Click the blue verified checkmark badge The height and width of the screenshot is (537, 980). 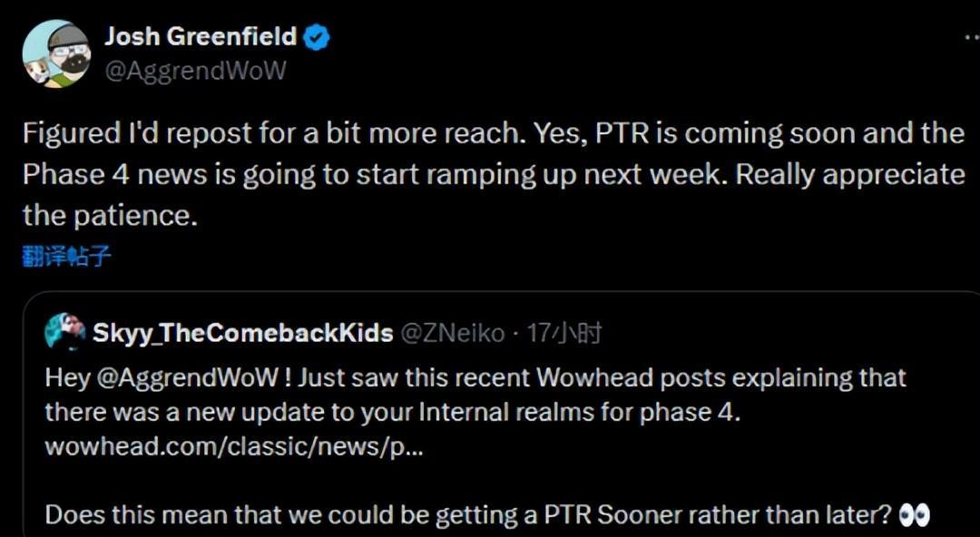[x=317, y=37]
